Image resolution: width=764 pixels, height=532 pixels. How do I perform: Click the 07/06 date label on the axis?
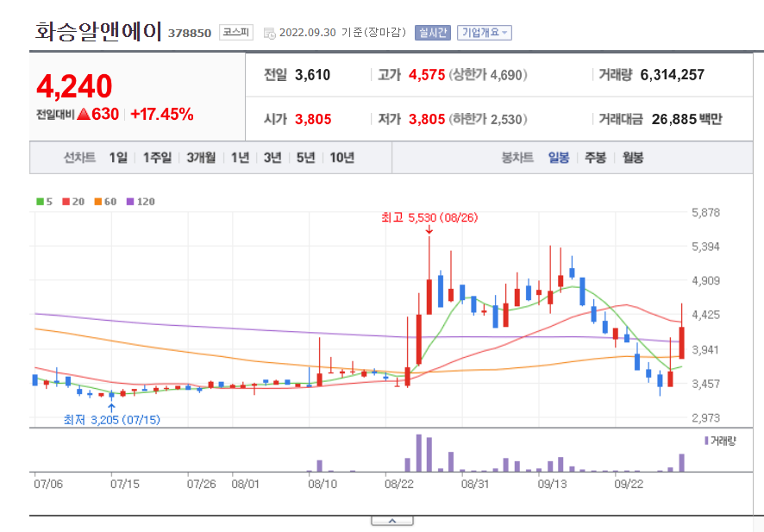click(x=48, y=484)
